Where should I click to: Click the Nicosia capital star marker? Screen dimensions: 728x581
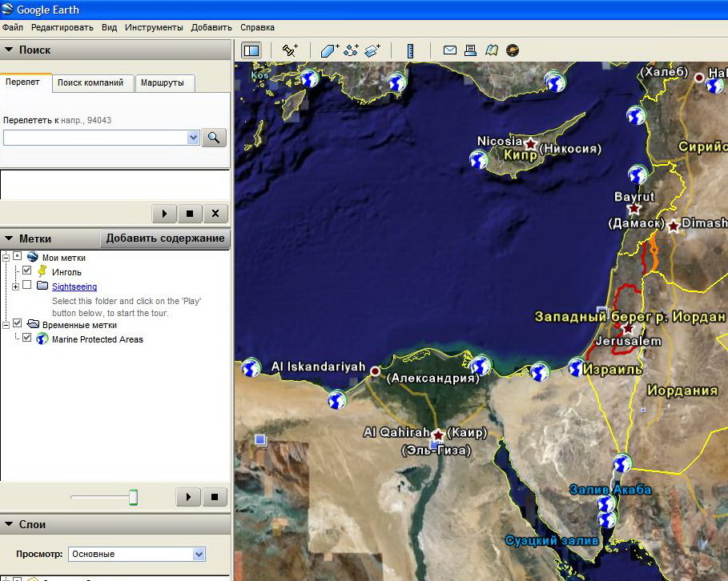click(530, 143)
